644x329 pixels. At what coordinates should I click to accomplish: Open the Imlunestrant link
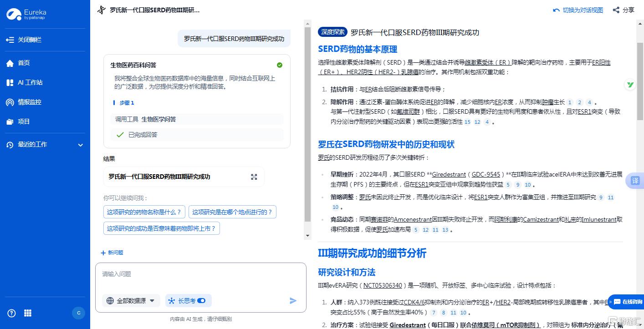[599, 219]
